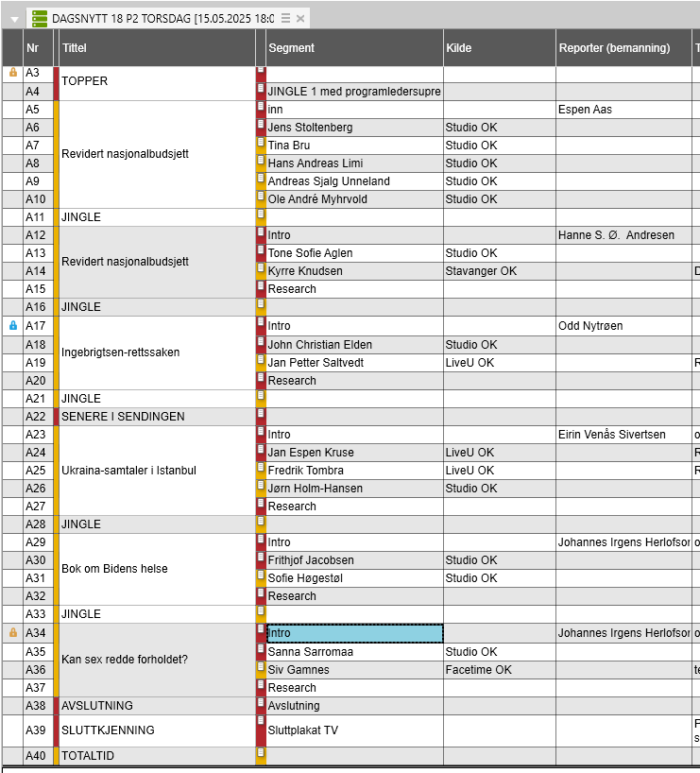This screenshot has width=700, height=773.
Task: Select the TOTALTID title cell
Action: tap(157, 756)
